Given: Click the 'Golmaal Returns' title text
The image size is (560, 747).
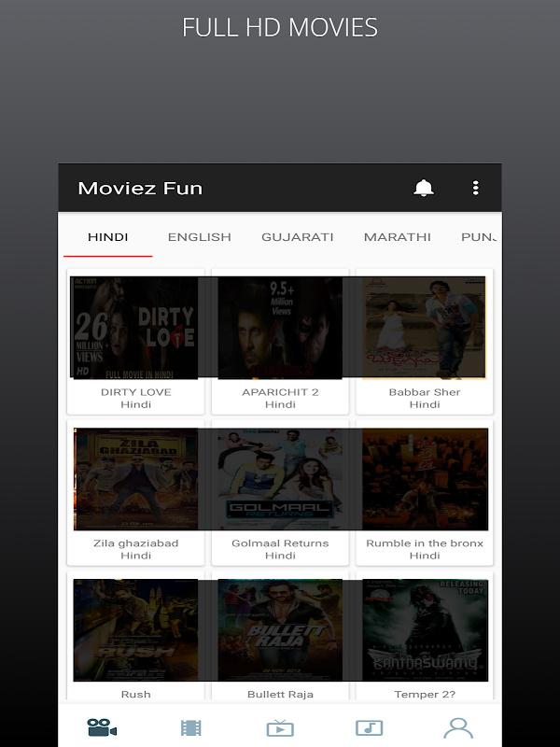Looking at the screenshot, I should [280, 543].
